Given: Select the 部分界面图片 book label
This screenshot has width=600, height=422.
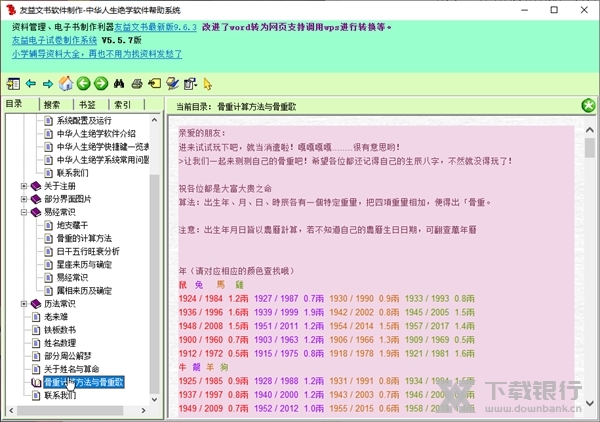Looking at the screenshot, I should pyautogui.click(x=68, y=199).
